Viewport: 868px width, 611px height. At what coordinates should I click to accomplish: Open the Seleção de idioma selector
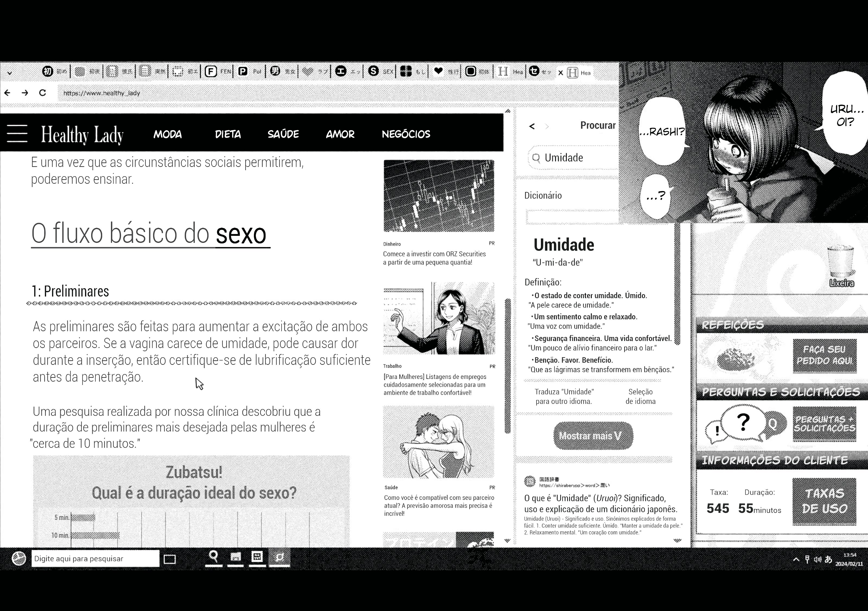(640, 396)
